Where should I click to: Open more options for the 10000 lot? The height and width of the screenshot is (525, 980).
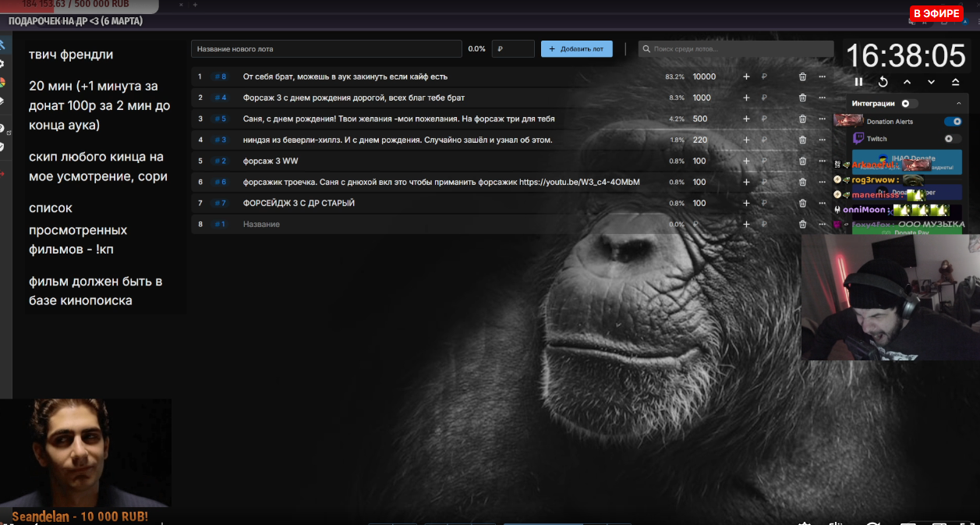822,76
